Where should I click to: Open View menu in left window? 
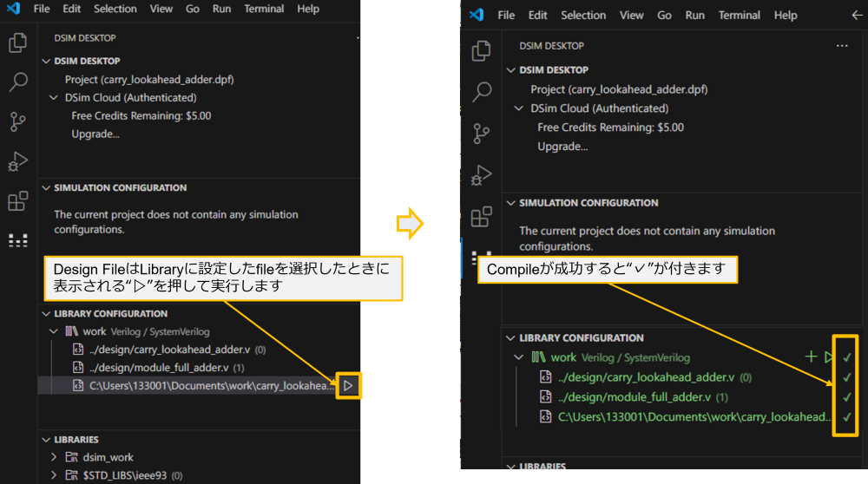[x=161, y=9]
